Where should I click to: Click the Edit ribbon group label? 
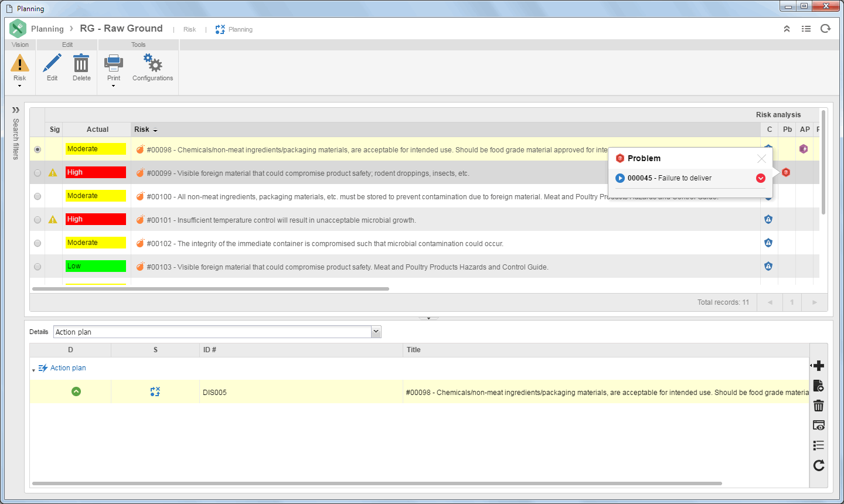click(67, 45)
